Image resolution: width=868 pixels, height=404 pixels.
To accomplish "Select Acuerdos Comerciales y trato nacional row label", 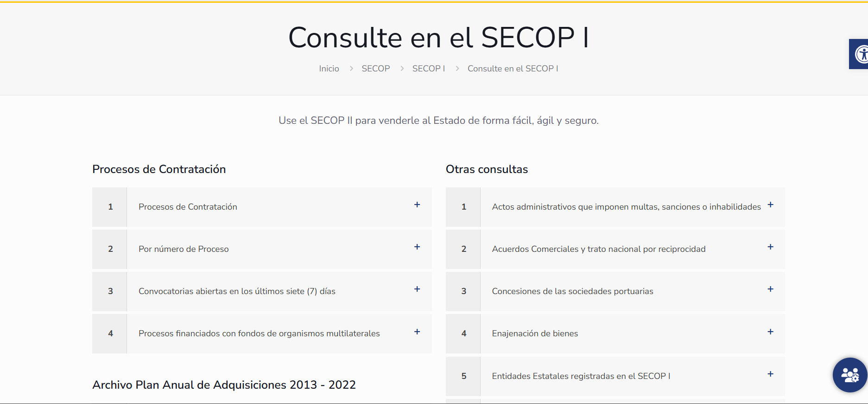I will coord(599,249).
